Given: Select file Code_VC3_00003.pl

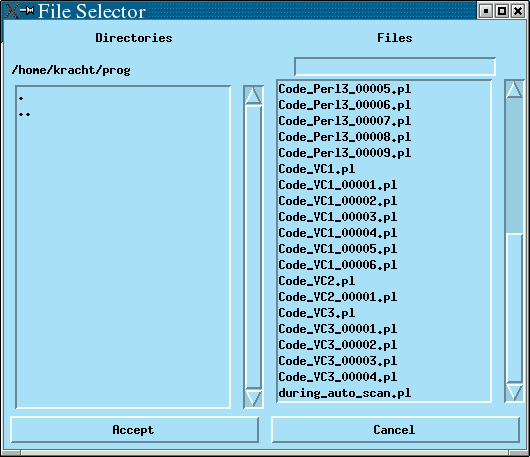Looking at the screenshot, I should coord(337,361).
